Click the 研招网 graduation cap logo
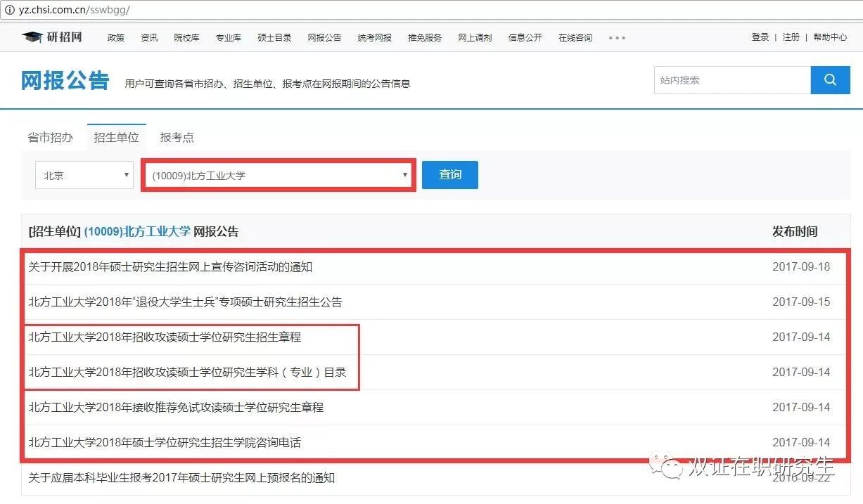Screen dimensions: 863x504 tap(52, 37)
